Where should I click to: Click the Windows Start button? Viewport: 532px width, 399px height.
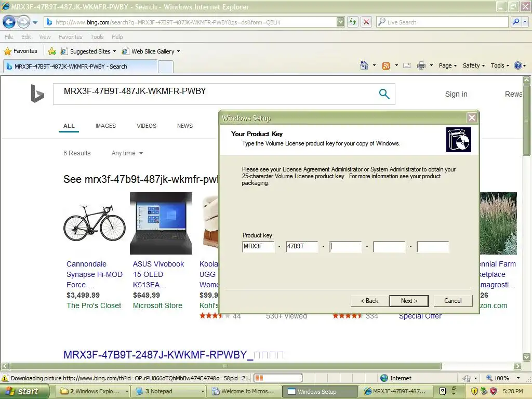pyautogui.click(x=24, y=391)
